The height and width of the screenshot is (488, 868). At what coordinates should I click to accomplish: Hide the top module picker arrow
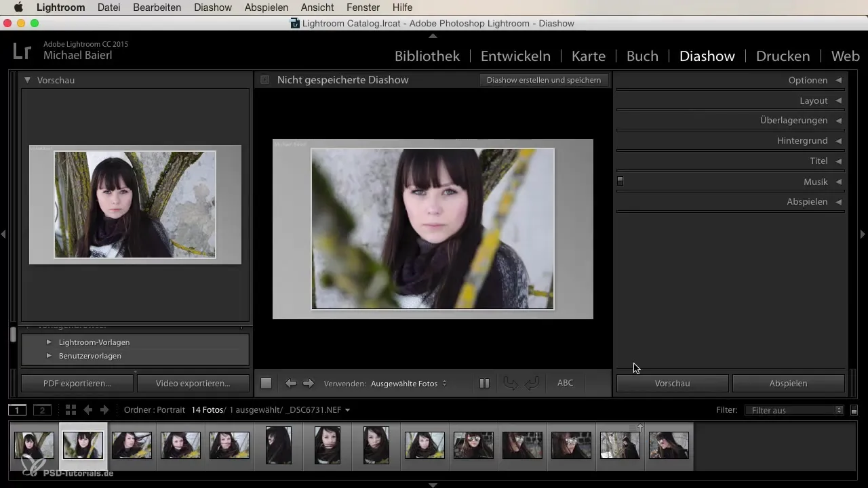[433, 36]
